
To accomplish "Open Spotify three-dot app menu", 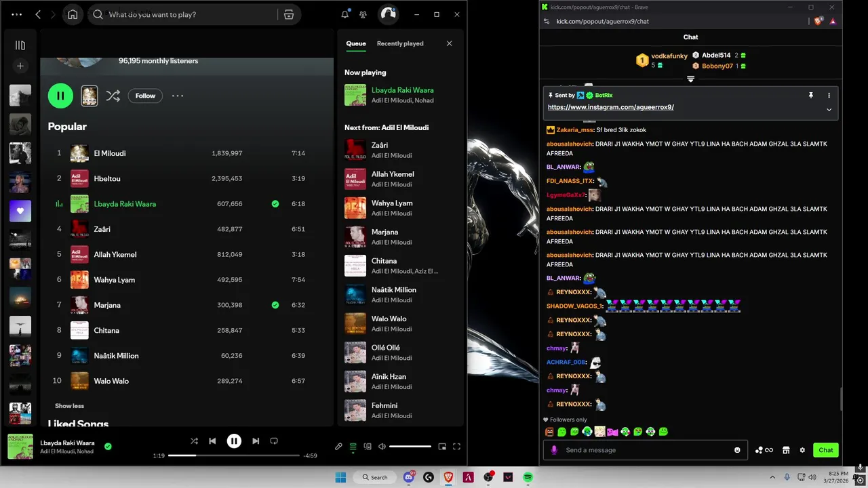I will coord(17,14).
